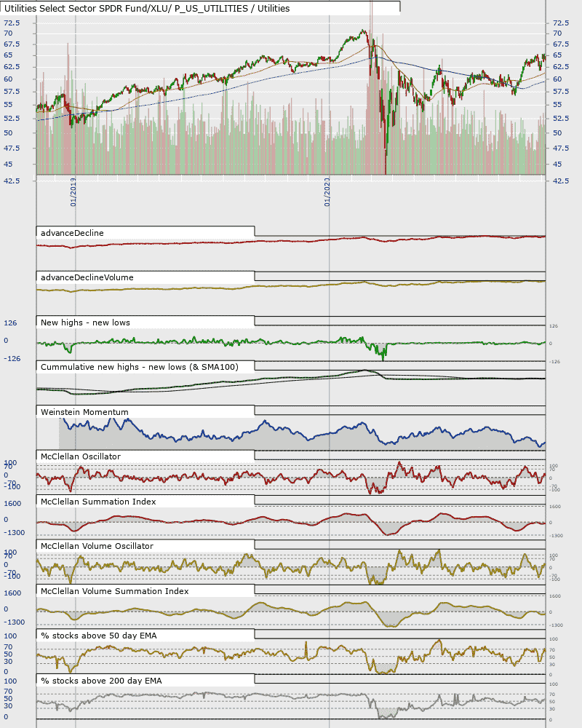Select the advanceDecline panel label
The height and width of the screenshot is (728, 582).
point(72,233)
